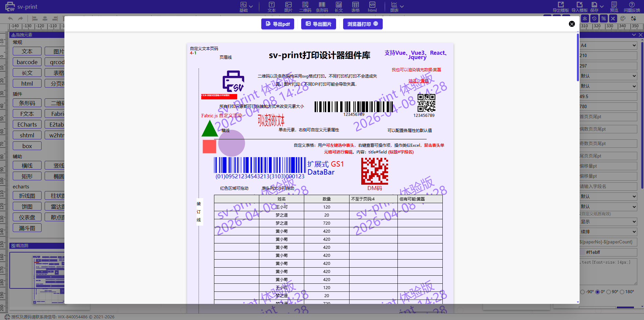Open the 问题反馈 help icon
This screenshot has width=644, height=320.
tap(632, 6)
